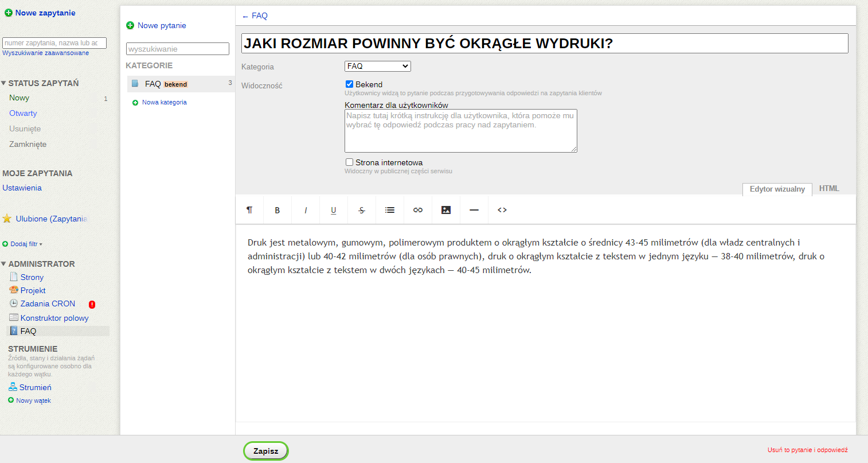Toggle underline formatting in editor toolbar
This screenshot has width=868, height=463.
[x=334, y=210]
